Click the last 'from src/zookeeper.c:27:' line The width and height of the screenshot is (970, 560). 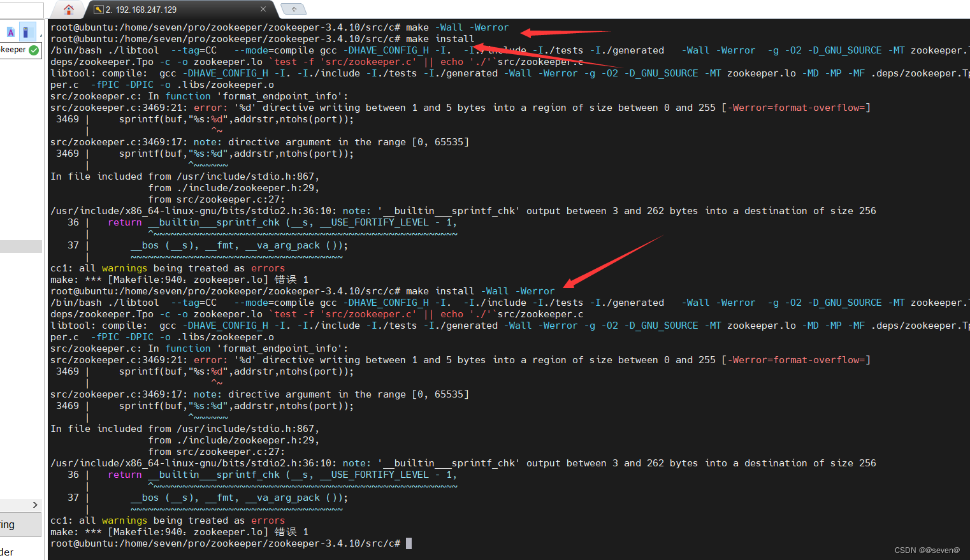217,452
